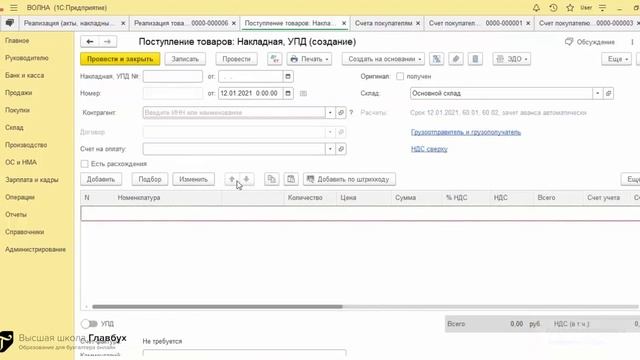Enable Есть расхождения checkbox
Viewport: 640px width, 360px height.
coord(84,164)
